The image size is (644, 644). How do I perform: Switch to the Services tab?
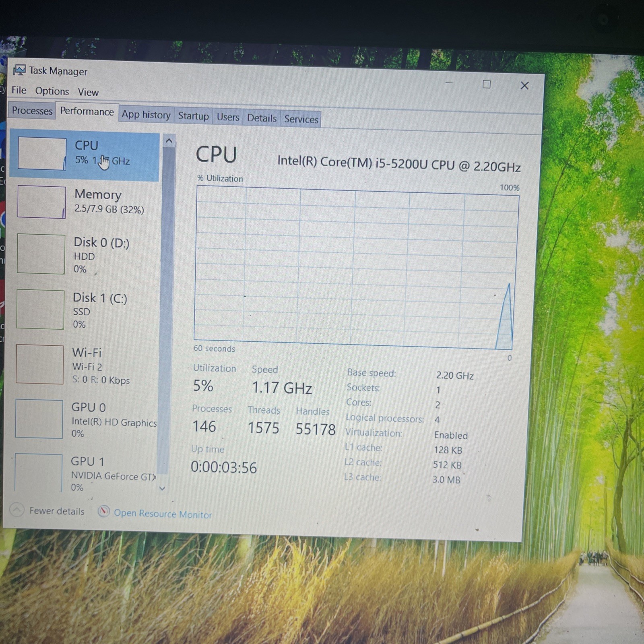[301, 119]
